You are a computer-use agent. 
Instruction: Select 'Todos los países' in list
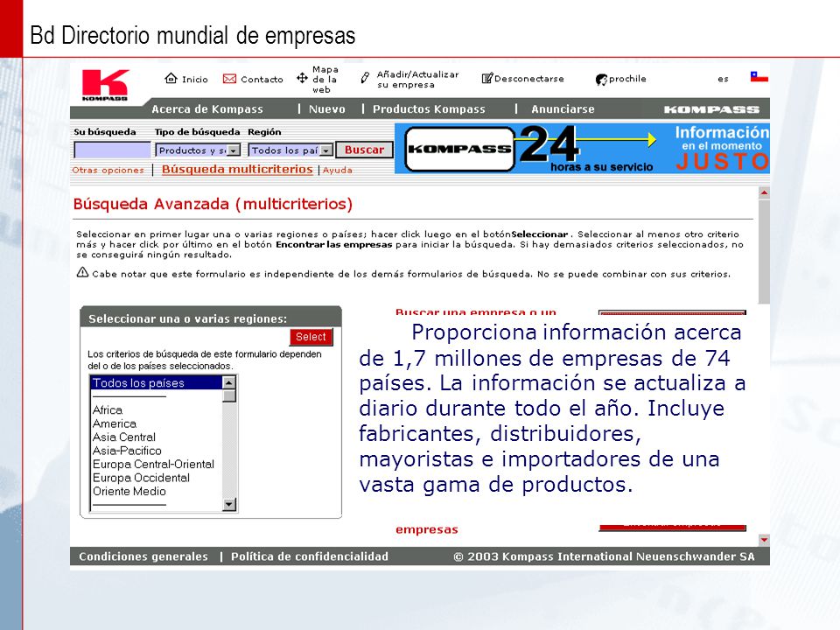156,382
